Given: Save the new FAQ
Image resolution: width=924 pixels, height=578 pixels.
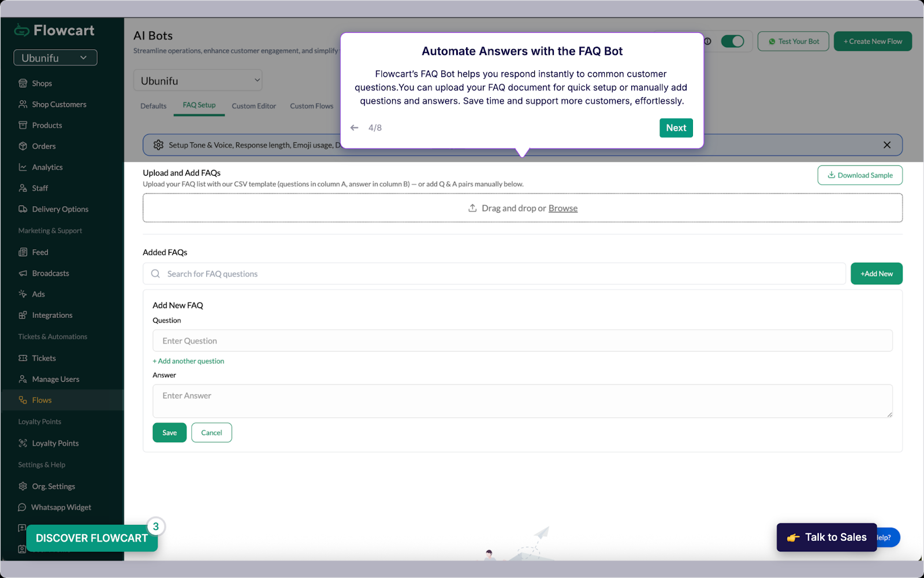Looking at the screenshot, I should (169, 432).
